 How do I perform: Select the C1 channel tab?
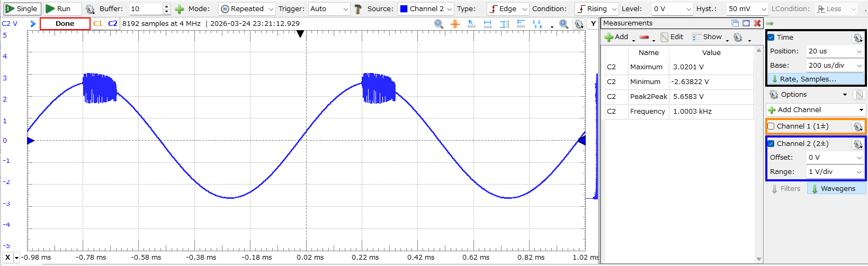click(97, 24)
